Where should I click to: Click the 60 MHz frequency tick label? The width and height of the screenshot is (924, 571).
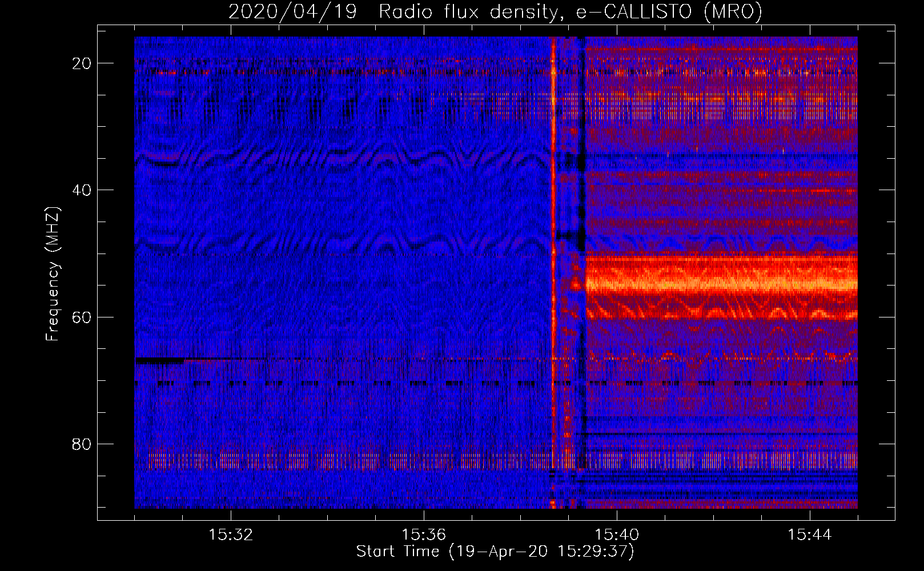[x=82, y=317]
